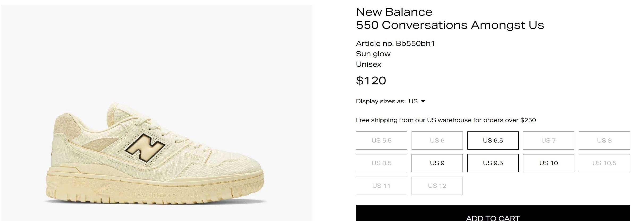Click the $120 price label
The height and width of the screenshot is (221, 644).
click(x=371, y=80)
